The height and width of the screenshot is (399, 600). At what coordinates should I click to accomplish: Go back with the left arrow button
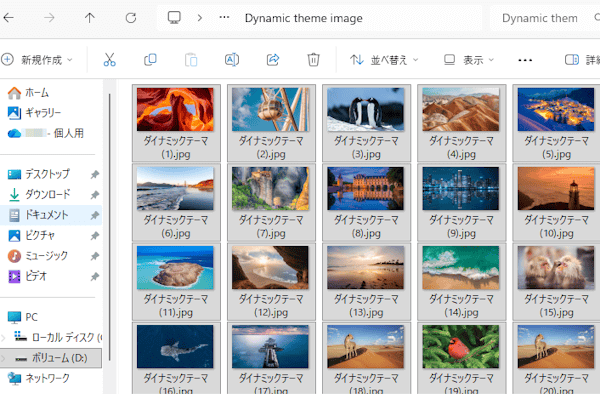(8, 18)
